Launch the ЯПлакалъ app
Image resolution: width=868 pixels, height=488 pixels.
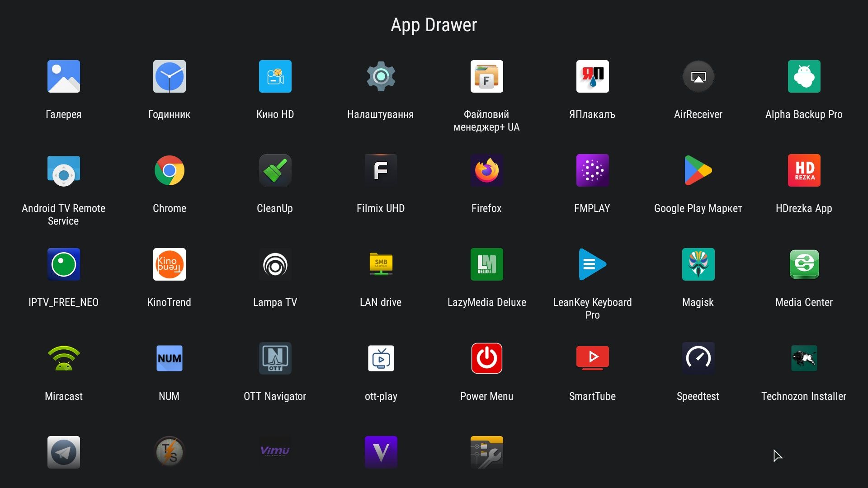coord(593,76)
